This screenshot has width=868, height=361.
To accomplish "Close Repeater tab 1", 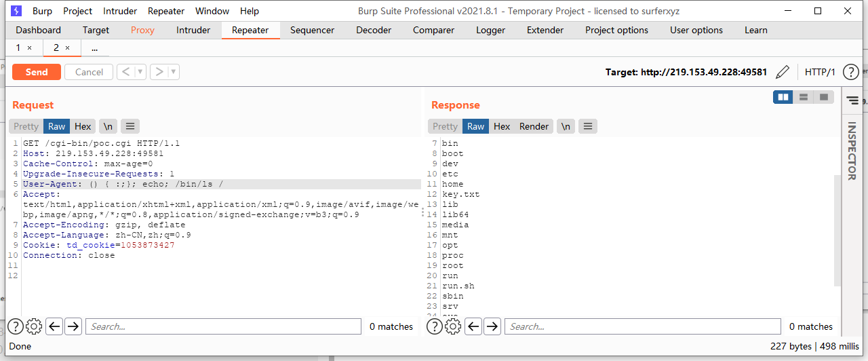I will [x=29, y=47].
